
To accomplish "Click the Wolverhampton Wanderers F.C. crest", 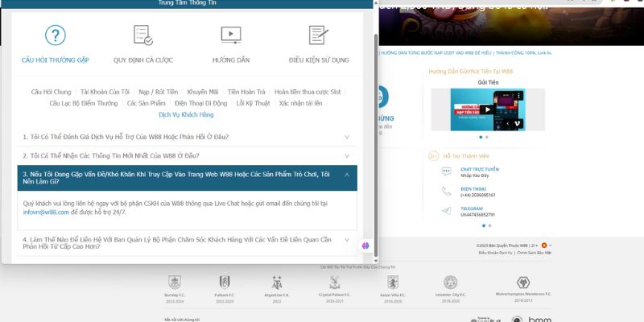I will pyautogui.click(x=523, y=283).
